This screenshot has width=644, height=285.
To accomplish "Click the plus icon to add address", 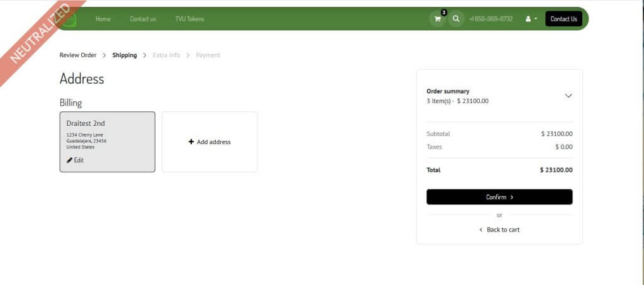I will [x=191, y=142].
